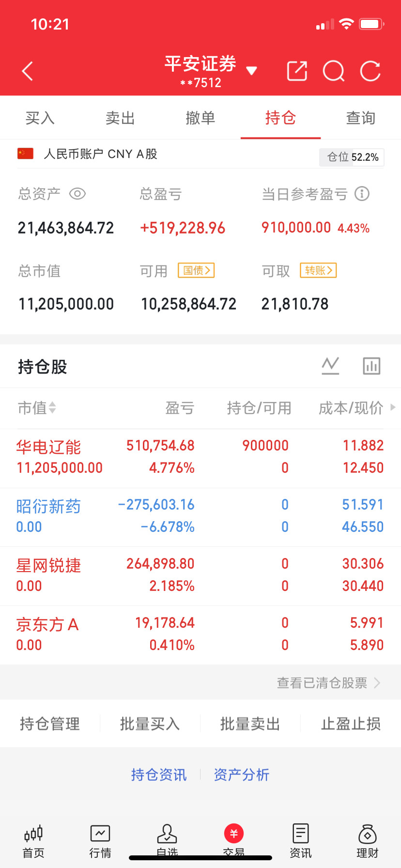Viewport: 401px width, 868px height.
Task: Tap 昭衍新药 loss -275,603.16
Action: (x=156, y=505)
